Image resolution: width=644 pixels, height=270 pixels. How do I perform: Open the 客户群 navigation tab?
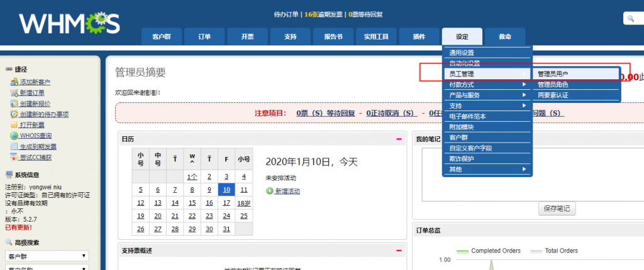(162, 36)
